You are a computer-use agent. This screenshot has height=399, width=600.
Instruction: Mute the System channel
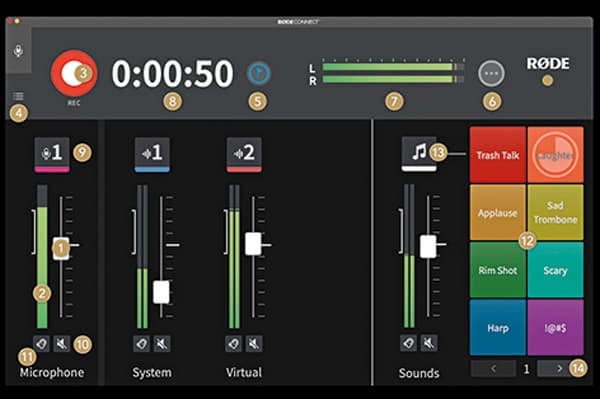(162, 344)
